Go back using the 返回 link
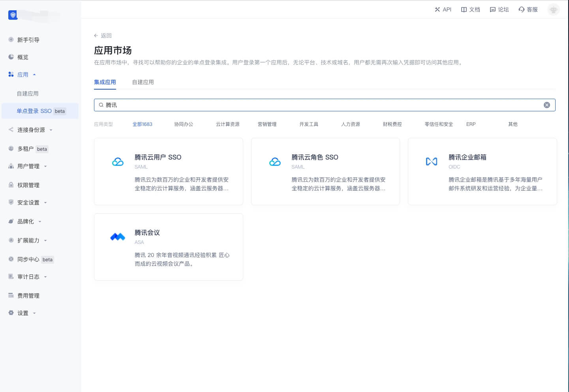 103,36
